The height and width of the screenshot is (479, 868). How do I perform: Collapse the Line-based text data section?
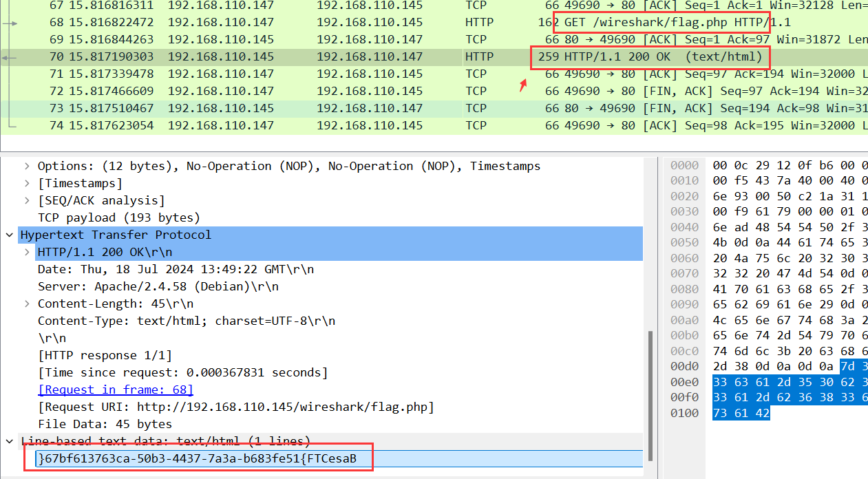[x=10, y=441]
